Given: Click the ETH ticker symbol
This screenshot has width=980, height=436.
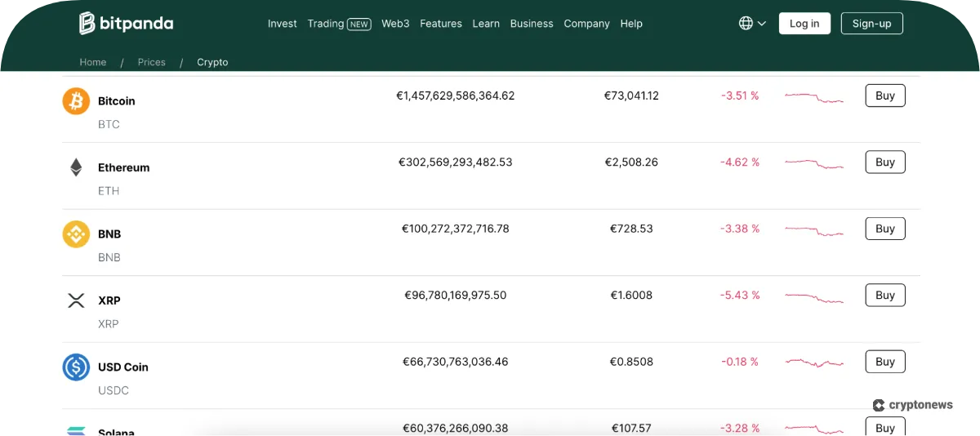Looking at the screenshot, I should pos(109,191).
